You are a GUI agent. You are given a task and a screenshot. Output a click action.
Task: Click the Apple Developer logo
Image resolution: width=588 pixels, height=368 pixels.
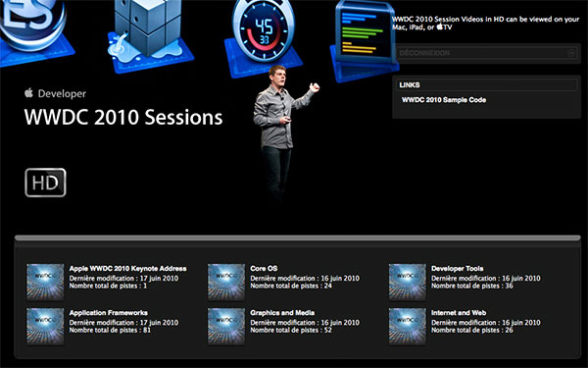(x=55, y=93)
